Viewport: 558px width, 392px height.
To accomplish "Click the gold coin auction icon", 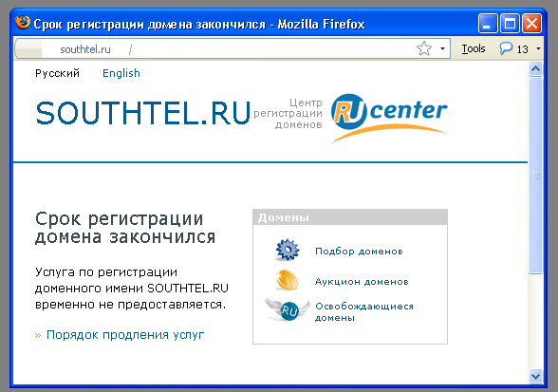I will pos(287,280).
